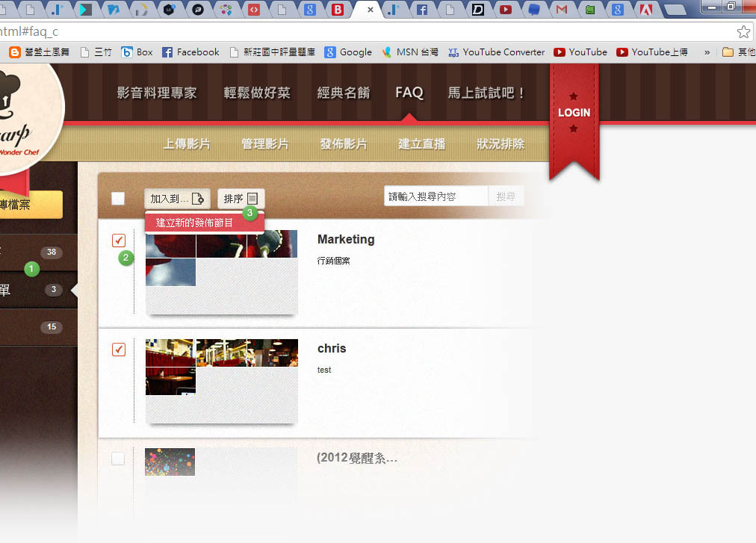
Task: Open the chris video thumbnail
Action: pyautogui.click(x=221, y=381)
